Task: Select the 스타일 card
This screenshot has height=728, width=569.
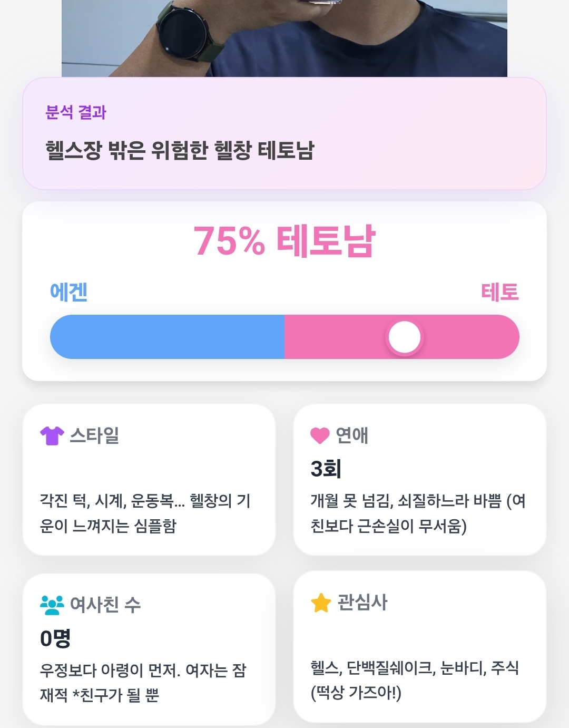Action: pos(149,480)
